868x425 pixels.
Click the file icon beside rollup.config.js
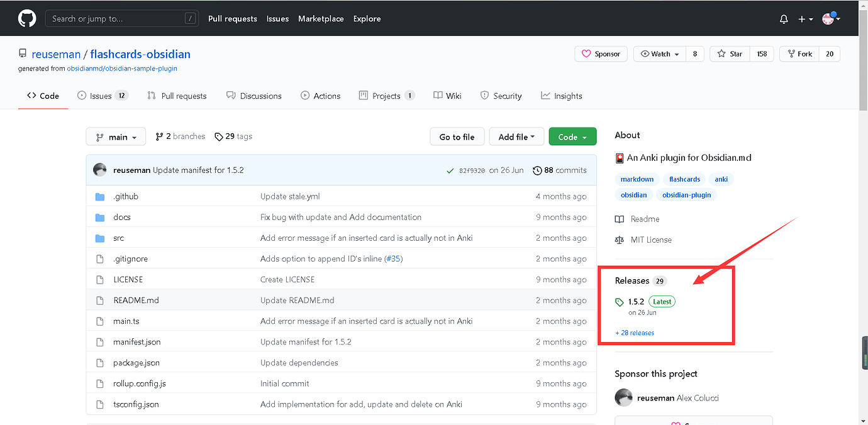99,384
